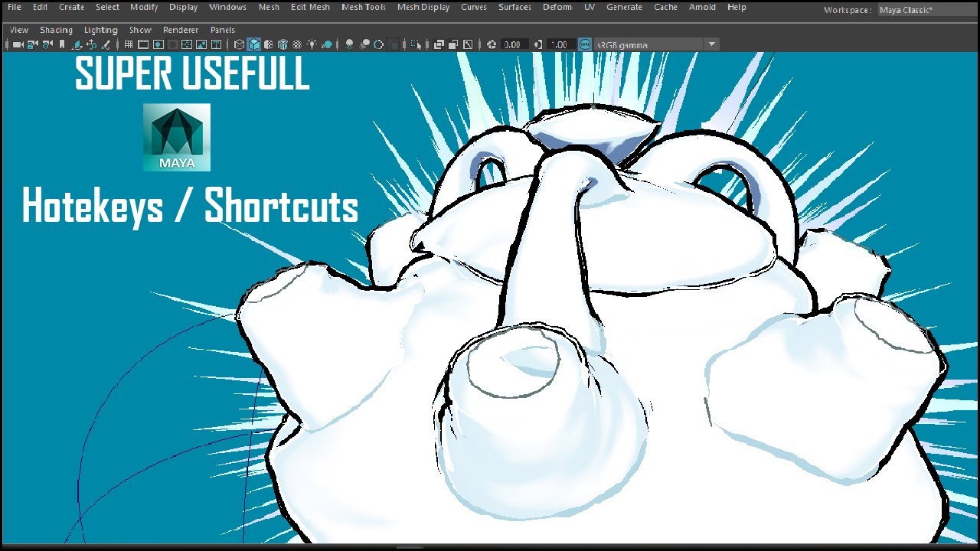Open the Generate menu
Image resolution: width=980 pixels, height=551 pixels.
pyautogui.click(x=624, y=7)
